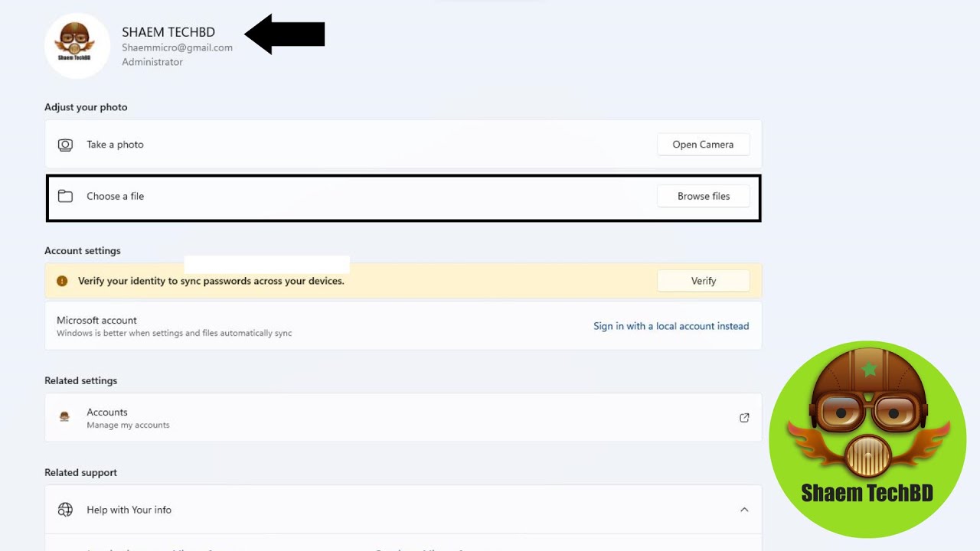Viewport: 980px width, 551px height.
Task: Click the Account settings heading
Action: coord(83,251)
